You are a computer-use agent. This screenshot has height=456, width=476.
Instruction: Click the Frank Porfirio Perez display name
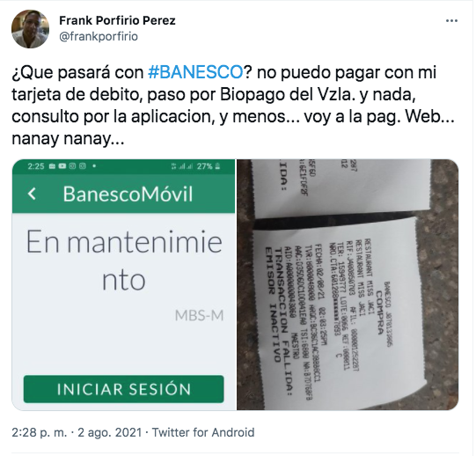(x=117, y=20)
